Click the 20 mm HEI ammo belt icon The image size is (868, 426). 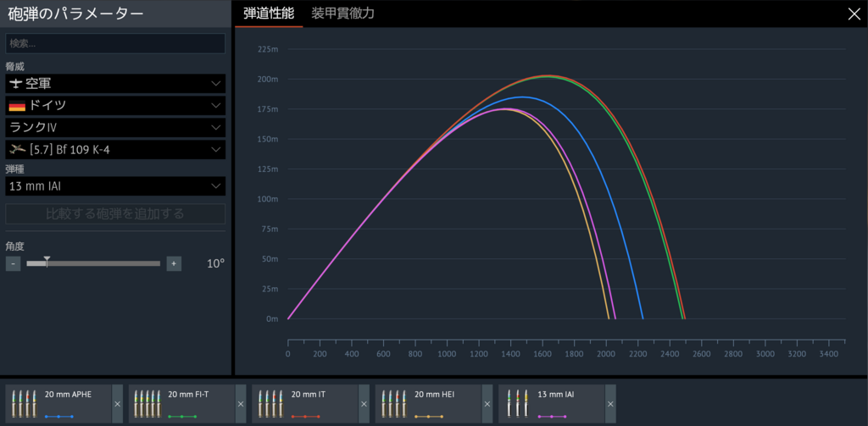(394, 402)
